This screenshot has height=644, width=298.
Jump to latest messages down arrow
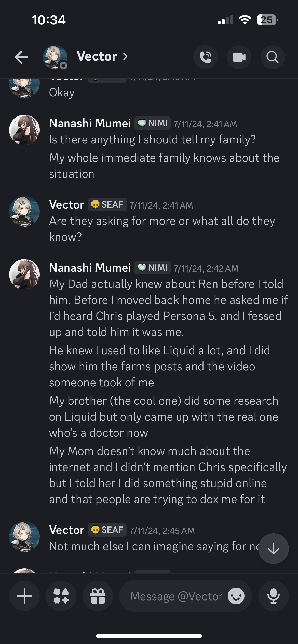(x=274, y=549)
